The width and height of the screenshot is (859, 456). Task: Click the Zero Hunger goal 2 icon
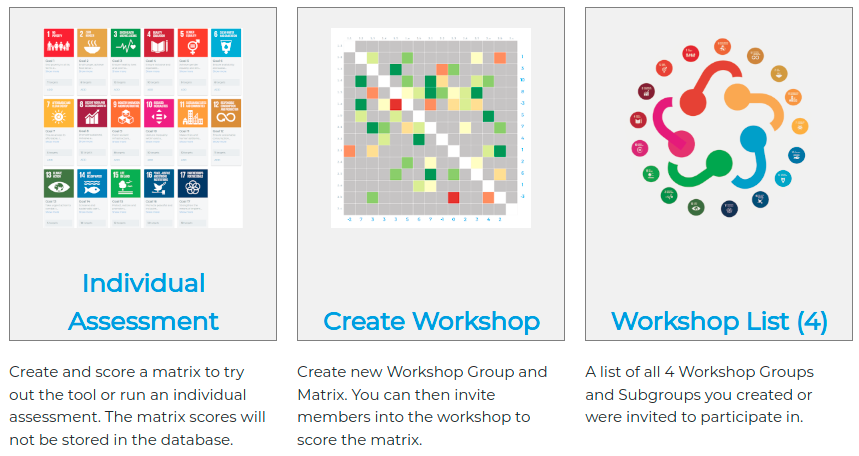[93, 44]
